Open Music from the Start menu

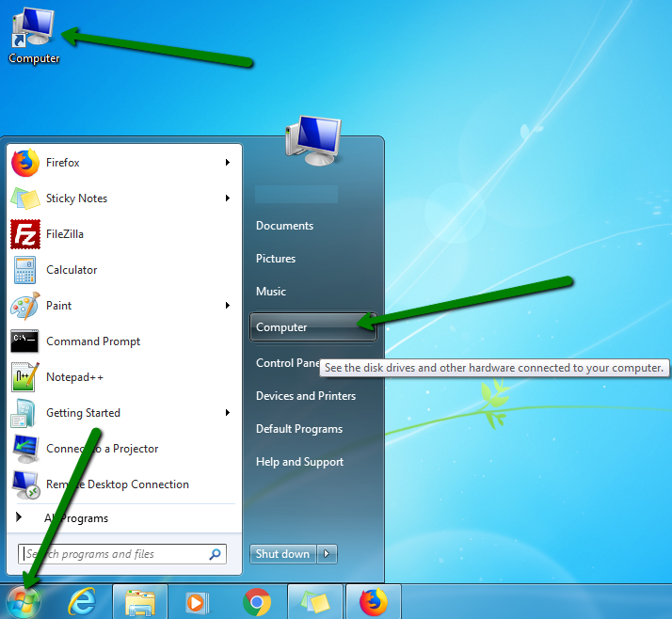coord(271,292)
